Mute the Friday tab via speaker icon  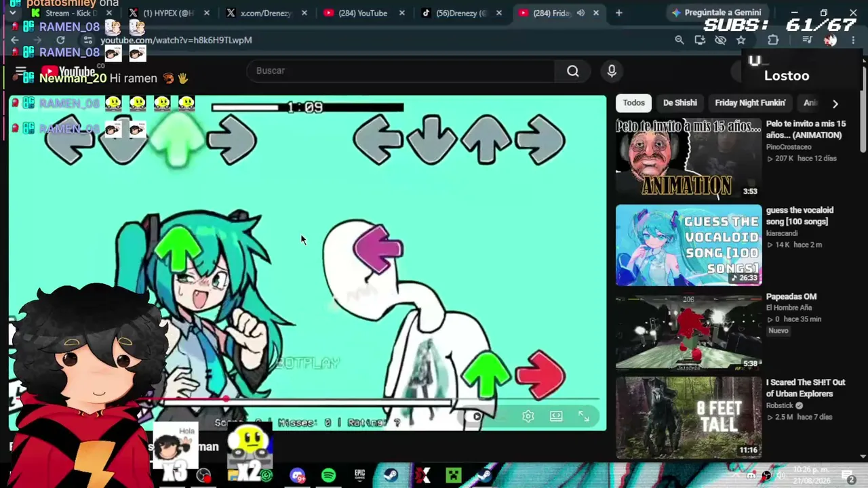coord(580,13)
